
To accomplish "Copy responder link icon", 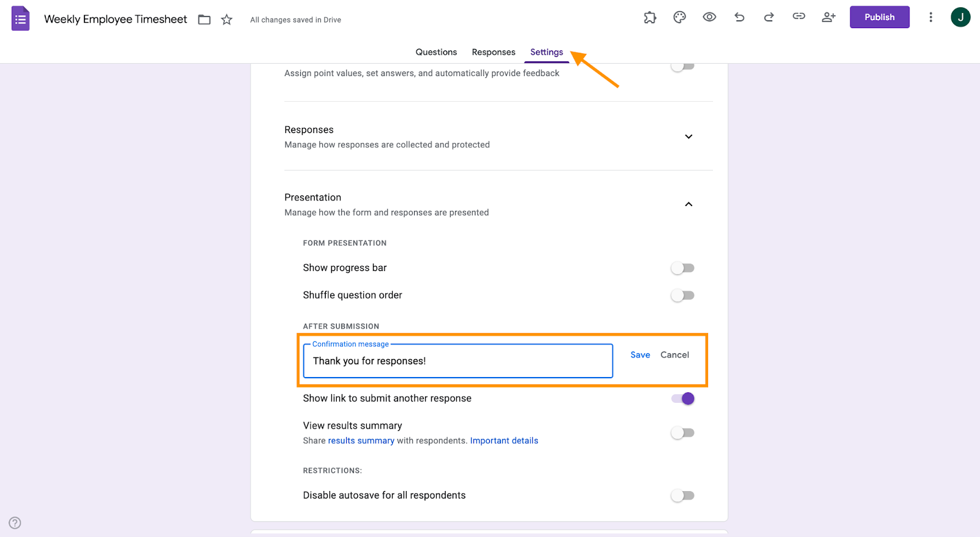I will pyautogui.click(x=799, y=17).
